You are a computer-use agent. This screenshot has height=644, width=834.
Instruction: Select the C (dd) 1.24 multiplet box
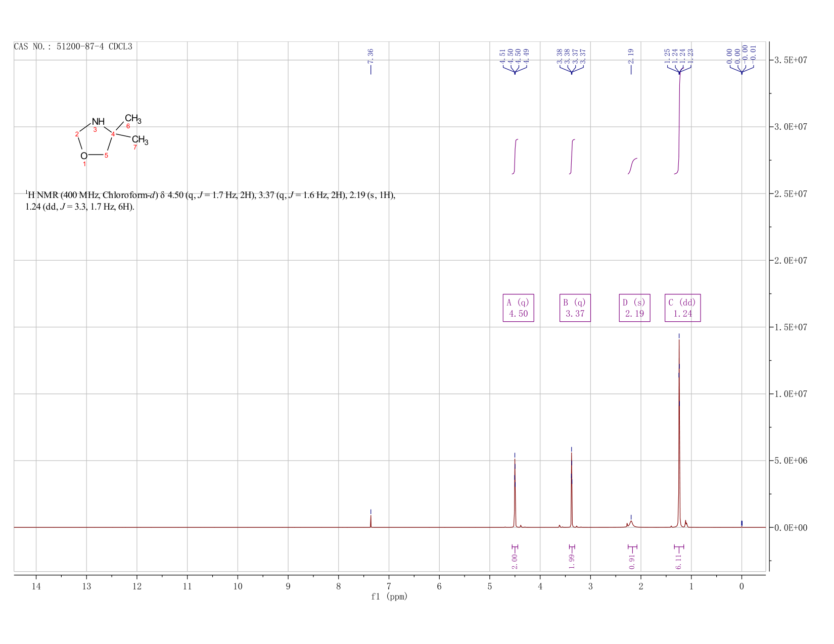683,308
